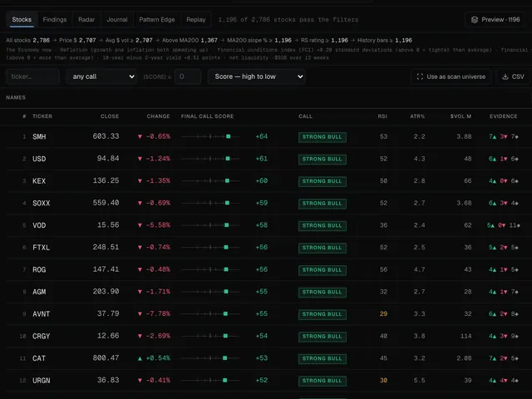Open the 'Score — high to low' sort dropdown

(x=257, y=76)
